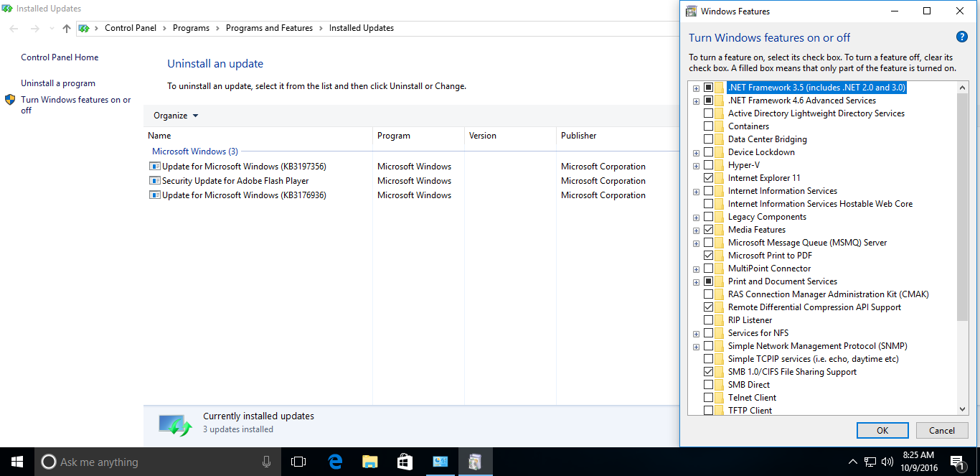Screen dimensions: 980x476
Task: Uncheck SMB 1.0/CIFS File Sharing Support
Action: point(709,372)
